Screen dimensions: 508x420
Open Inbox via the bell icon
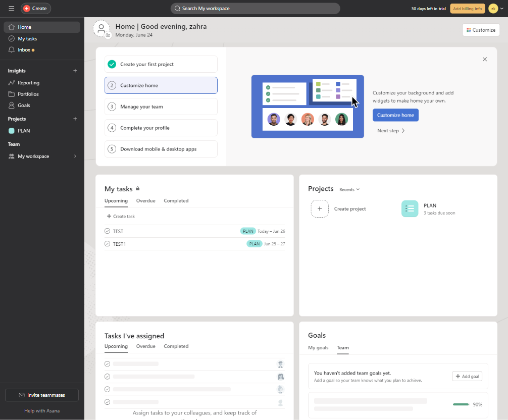click(12, 50)
